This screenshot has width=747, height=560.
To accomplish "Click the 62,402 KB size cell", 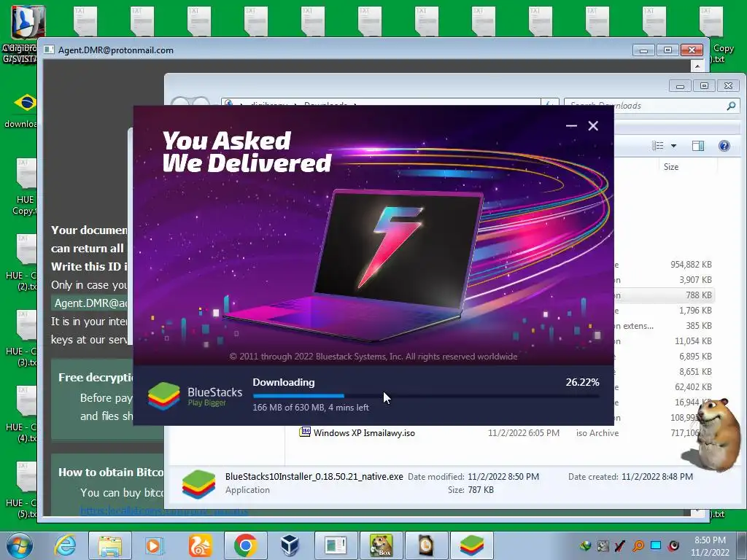I will coord(693,387).
